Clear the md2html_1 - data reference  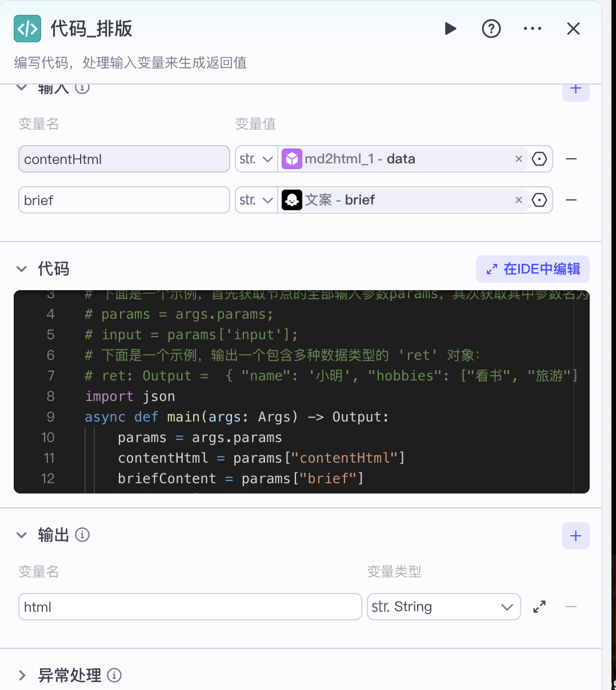pyautogui.click(x=519, y=159)
